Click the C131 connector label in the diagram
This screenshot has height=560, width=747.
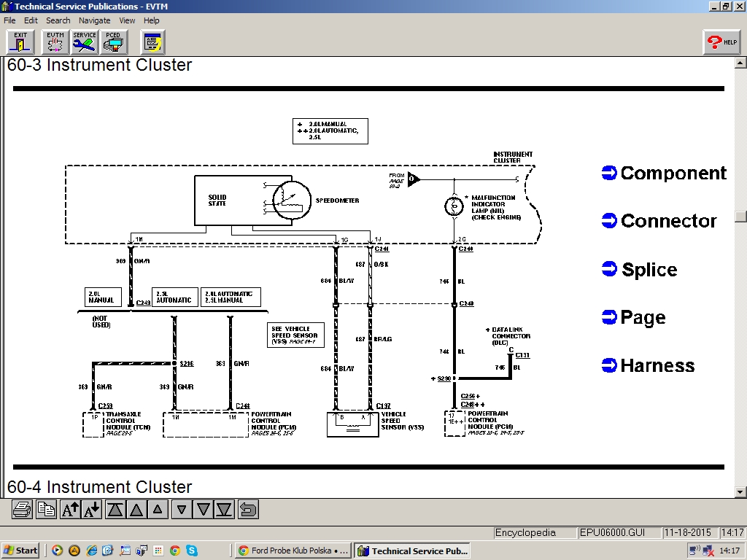522,355
